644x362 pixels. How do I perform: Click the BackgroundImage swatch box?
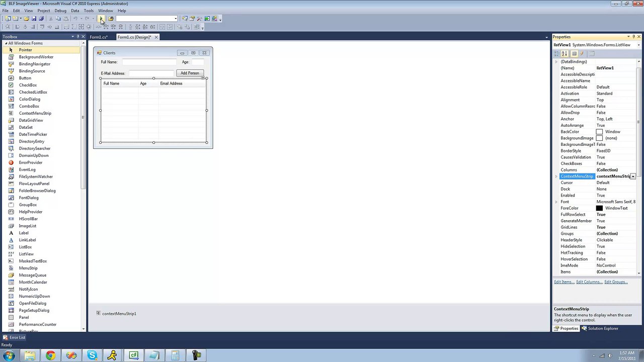pyautogui.click(x=599, y=138)
